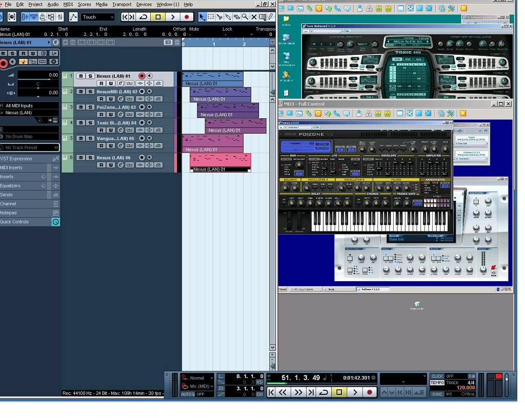
Task: Open the Transport menu
Action: pos(122,4)
